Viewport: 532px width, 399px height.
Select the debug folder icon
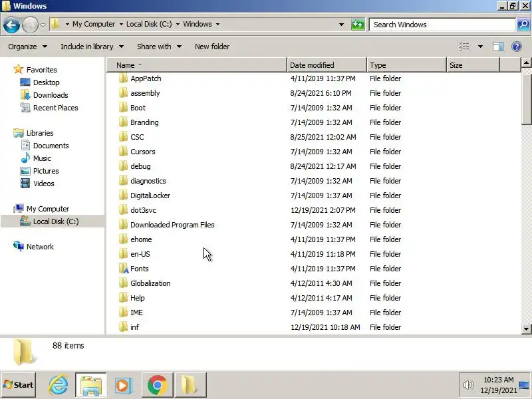pos(123,166)
